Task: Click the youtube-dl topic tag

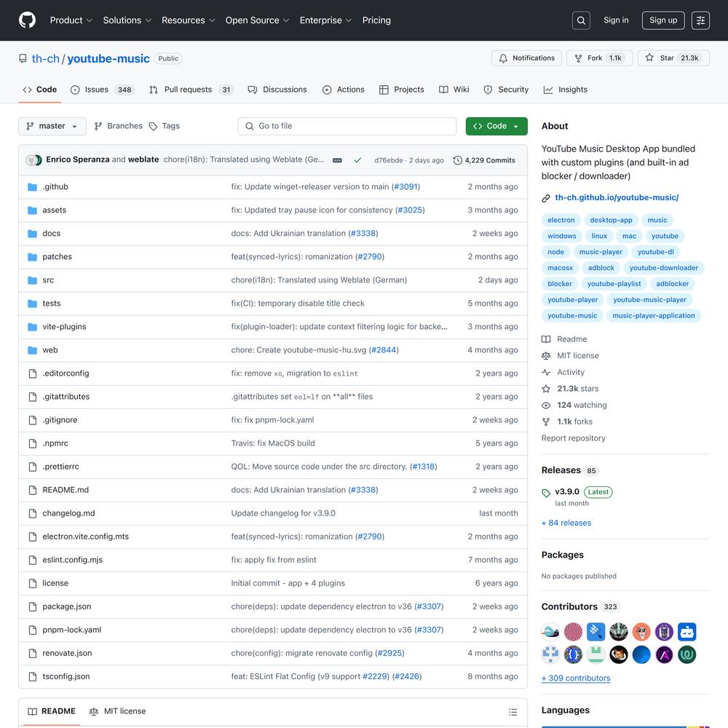Action: pos(655,252)
